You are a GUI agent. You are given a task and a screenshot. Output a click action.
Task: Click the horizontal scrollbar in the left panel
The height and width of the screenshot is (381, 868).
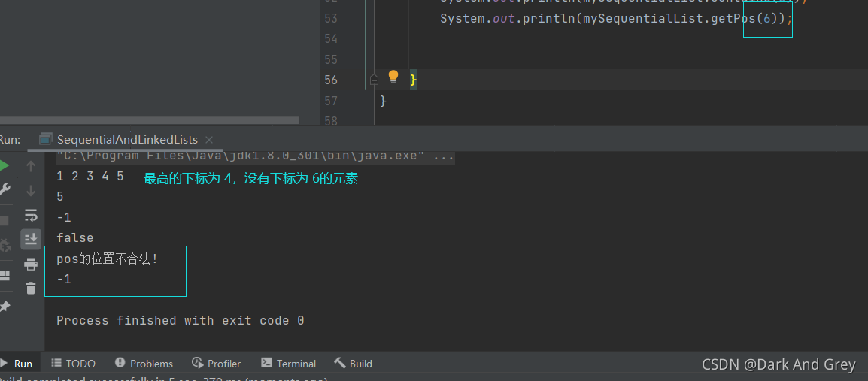pos(149,120)
